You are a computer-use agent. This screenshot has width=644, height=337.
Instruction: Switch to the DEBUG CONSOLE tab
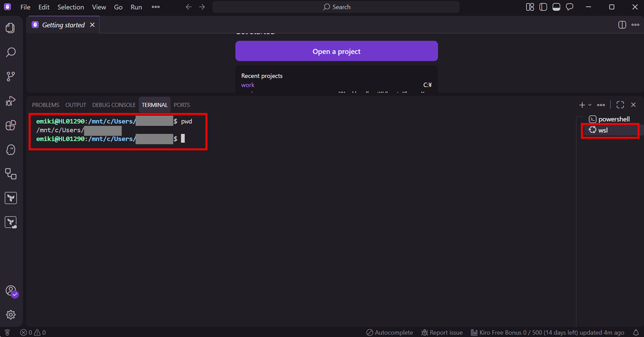pos(114,105)
